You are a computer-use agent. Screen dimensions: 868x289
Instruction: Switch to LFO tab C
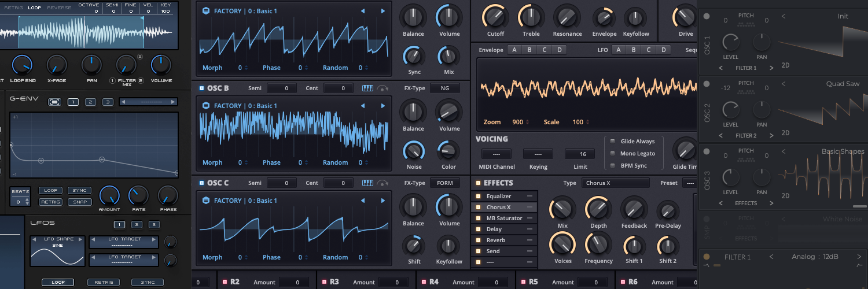649,50
